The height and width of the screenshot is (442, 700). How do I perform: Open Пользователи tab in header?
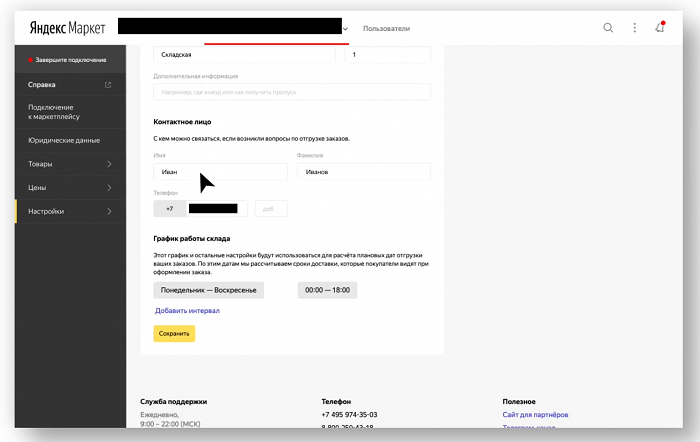click(386, 29)
